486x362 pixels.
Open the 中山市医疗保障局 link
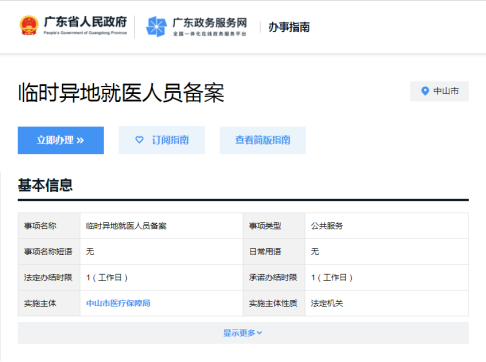click(x=118, y=303)
